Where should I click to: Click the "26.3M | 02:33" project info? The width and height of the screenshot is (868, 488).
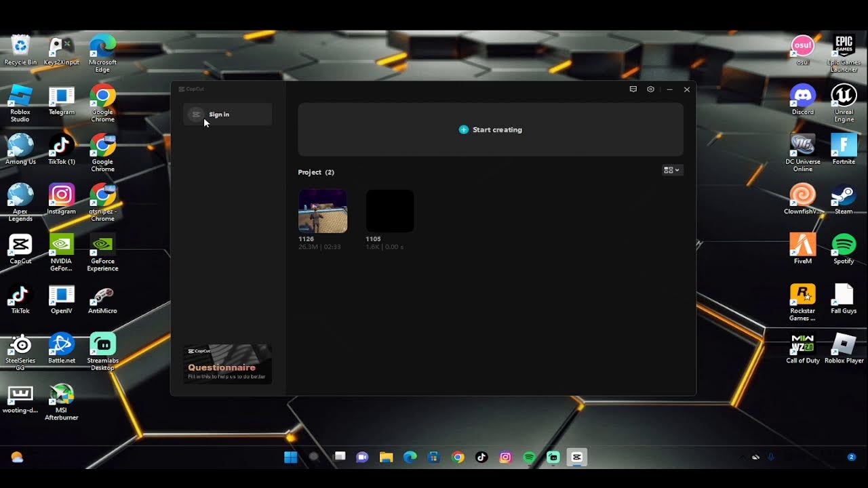pos(319,247)
